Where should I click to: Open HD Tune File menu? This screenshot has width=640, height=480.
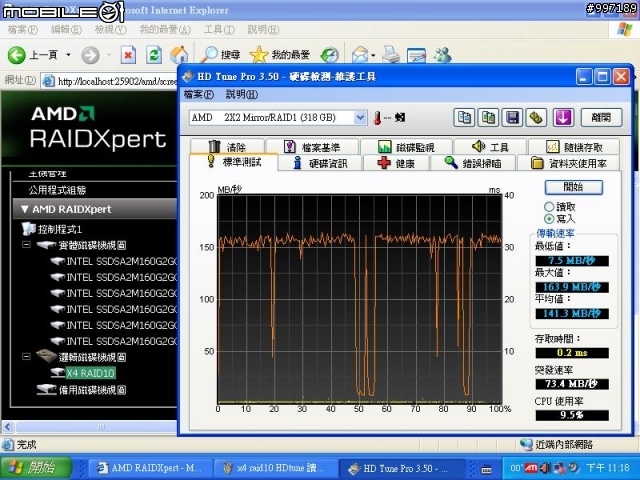(198, 94)
